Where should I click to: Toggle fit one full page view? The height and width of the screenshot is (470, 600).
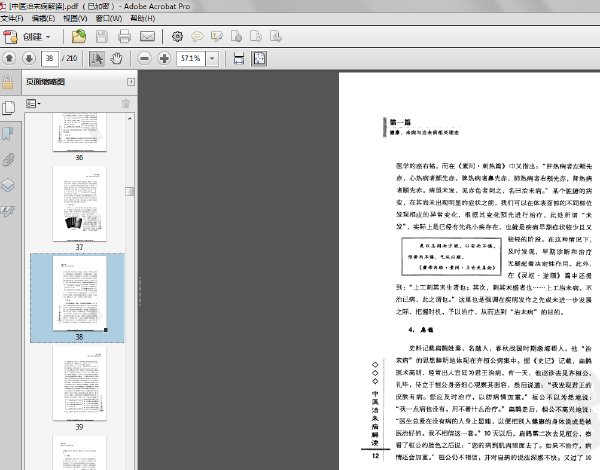coord(259,59)
